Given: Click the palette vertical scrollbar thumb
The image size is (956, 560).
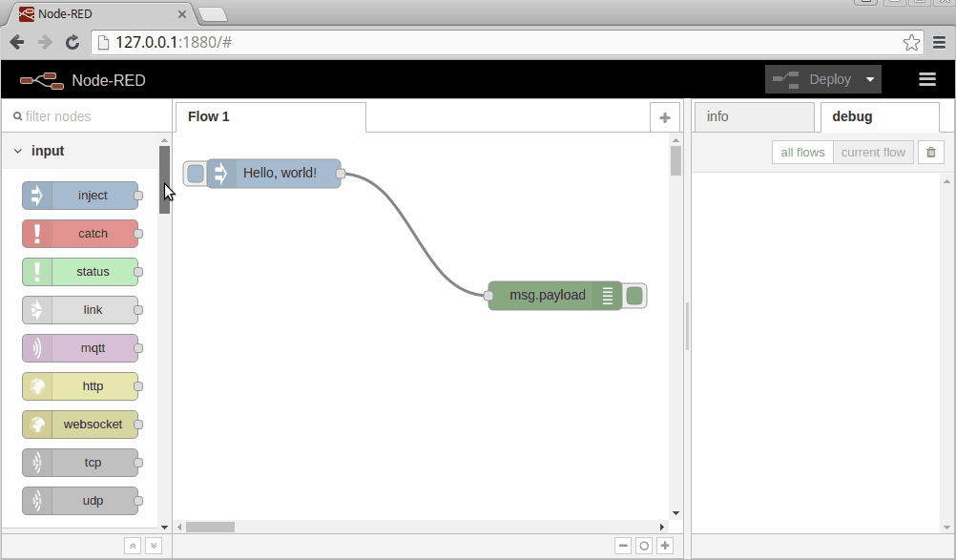Looking at the screenshot, I should click(x=165, y=179).
